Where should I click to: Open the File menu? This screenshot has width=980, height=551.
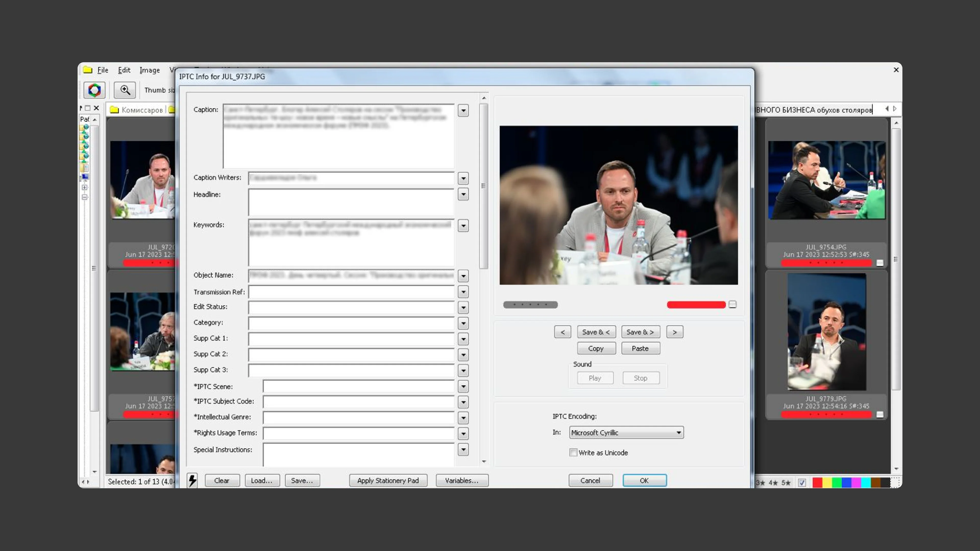point(102,70)
